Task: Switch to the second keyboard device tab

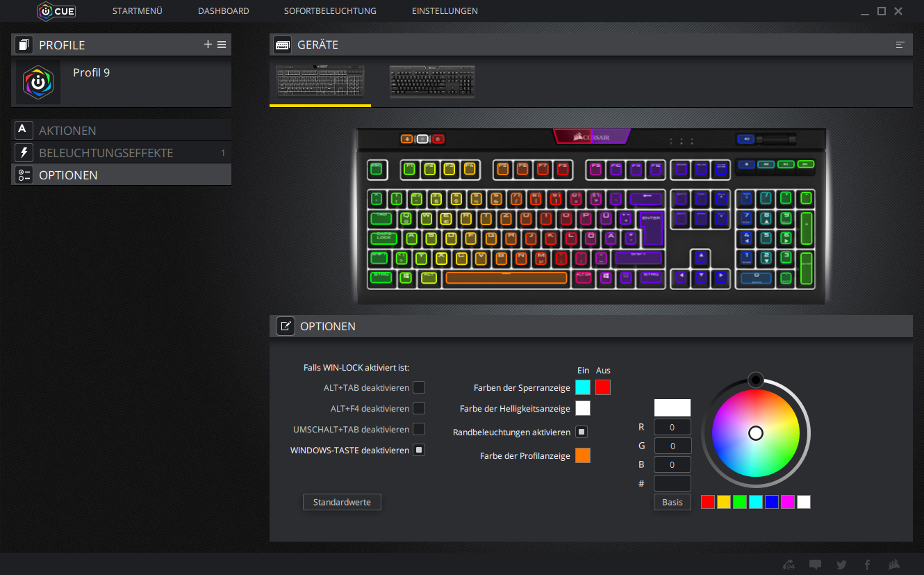Action: [432, 81]
